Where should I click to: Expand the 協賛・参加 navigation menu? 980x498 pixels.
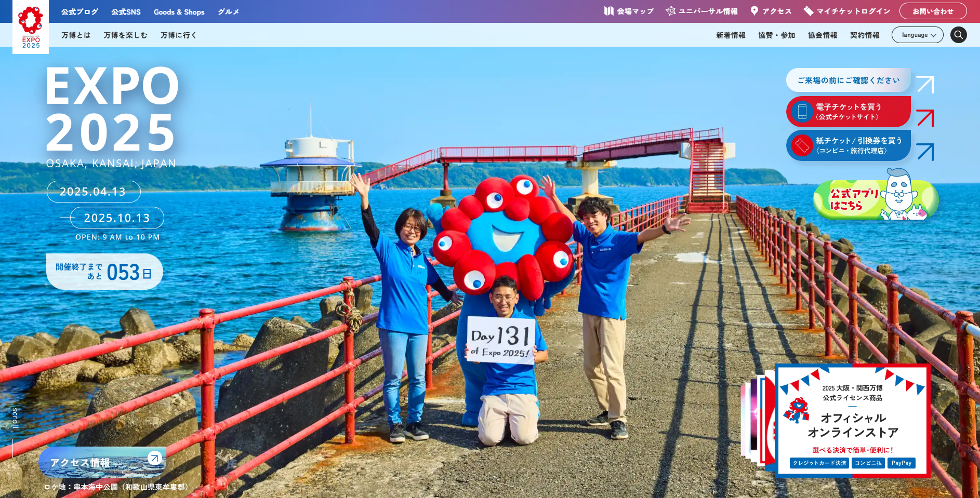coord(776,35)
